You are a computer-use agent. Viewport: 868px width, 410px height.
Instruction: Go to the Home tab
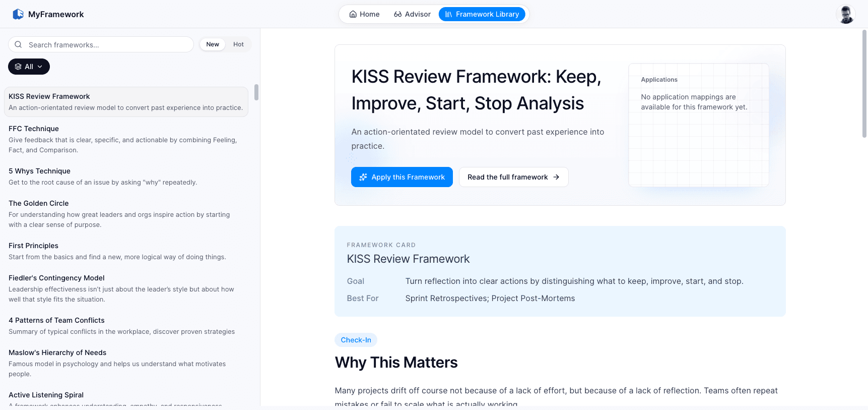pyautogui.click(x=365, y=14)
